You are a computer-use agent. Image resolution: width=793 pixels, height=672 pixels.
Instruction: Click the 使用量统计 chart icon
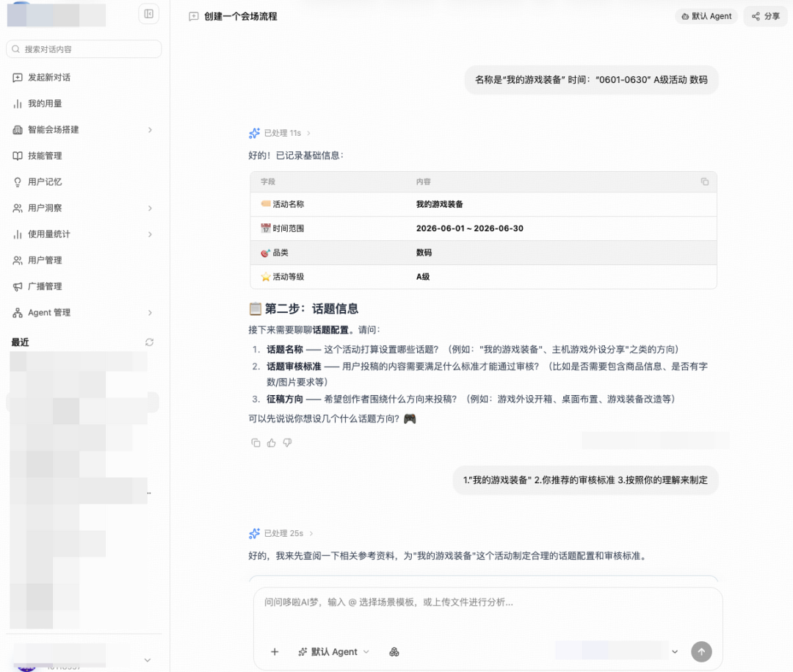tap(17, 234)
